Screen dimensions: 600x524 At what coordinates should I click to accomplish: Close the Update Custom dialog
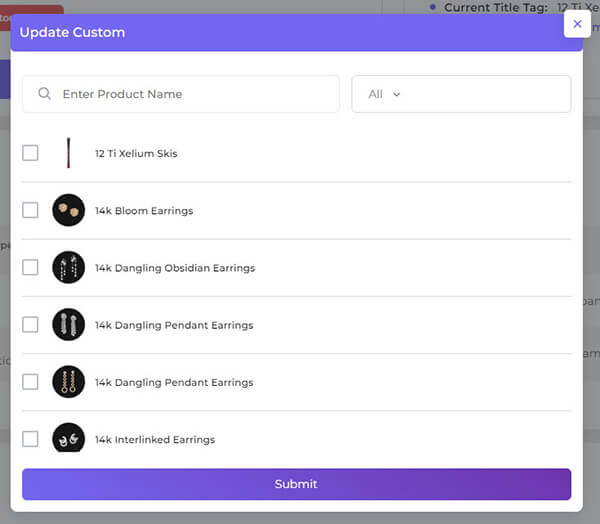pyautogui.click(x=577, y=24)
